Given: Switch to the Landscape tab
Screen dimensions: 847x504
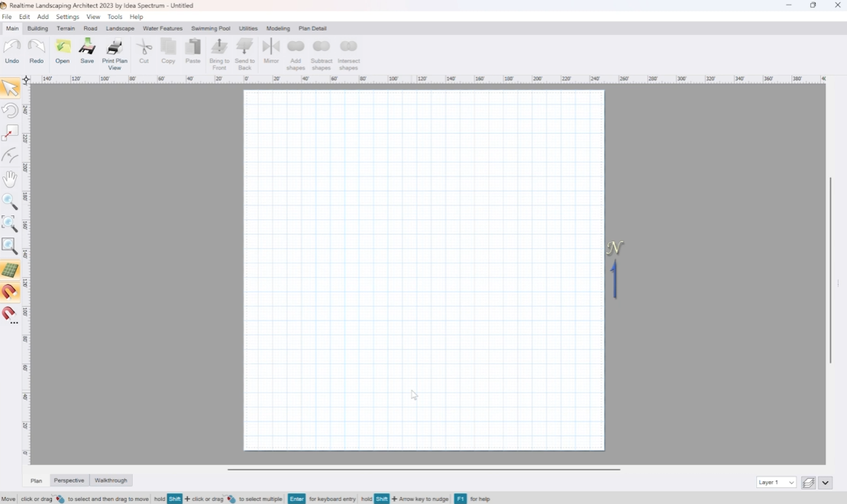Looking at the screenshot, I should click(120, 28).
